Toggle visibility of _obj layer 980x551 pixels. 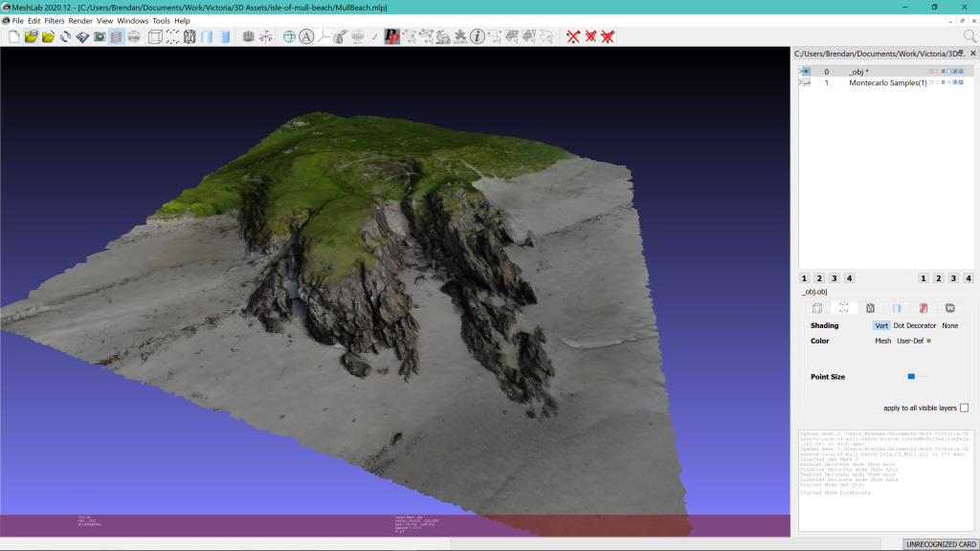806,72
